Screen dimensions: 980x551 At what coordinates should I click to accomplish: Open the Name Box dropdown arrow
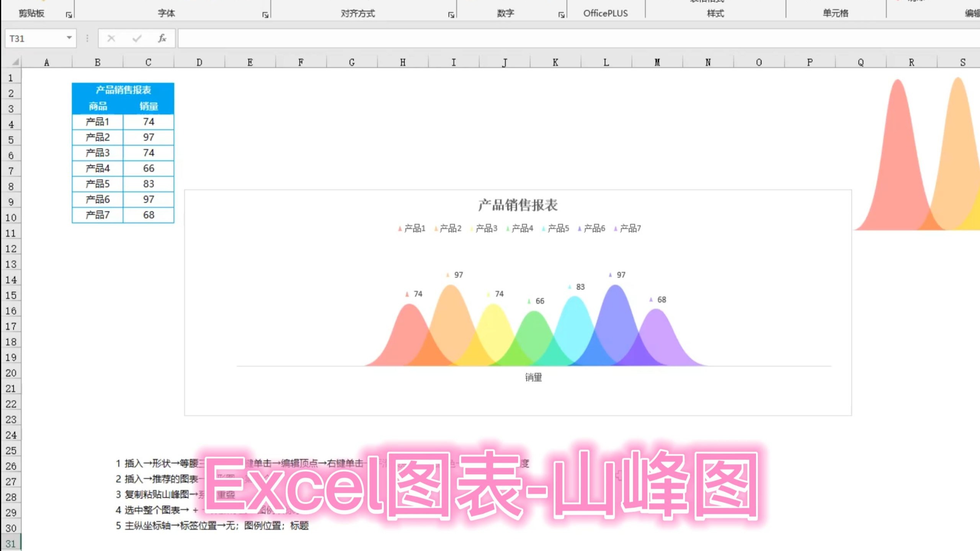tap(69, 38)
